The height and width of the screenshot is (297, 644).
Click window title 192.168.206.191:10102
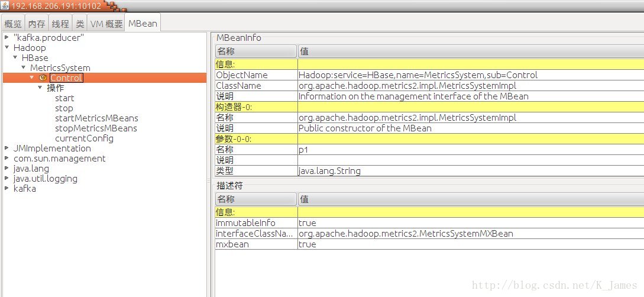(x=56, y=6)
